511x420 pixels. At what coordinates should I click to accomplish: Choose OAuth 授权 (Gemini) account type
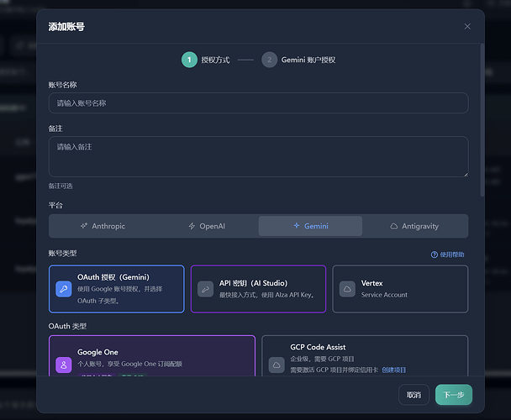tap(117, 289)
